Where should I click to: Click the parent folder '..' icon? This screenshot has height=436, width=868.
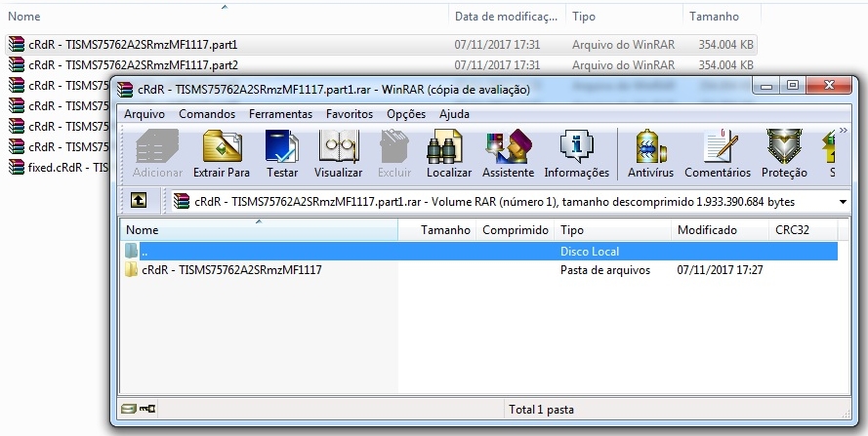[x=132, y=252]
